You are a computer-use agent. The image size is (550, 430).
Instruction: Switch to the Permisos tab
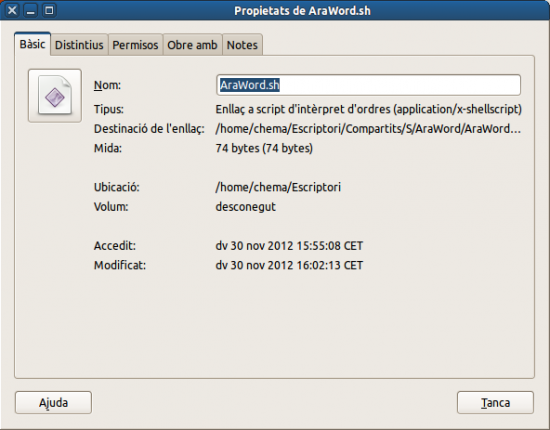(135, 45)
